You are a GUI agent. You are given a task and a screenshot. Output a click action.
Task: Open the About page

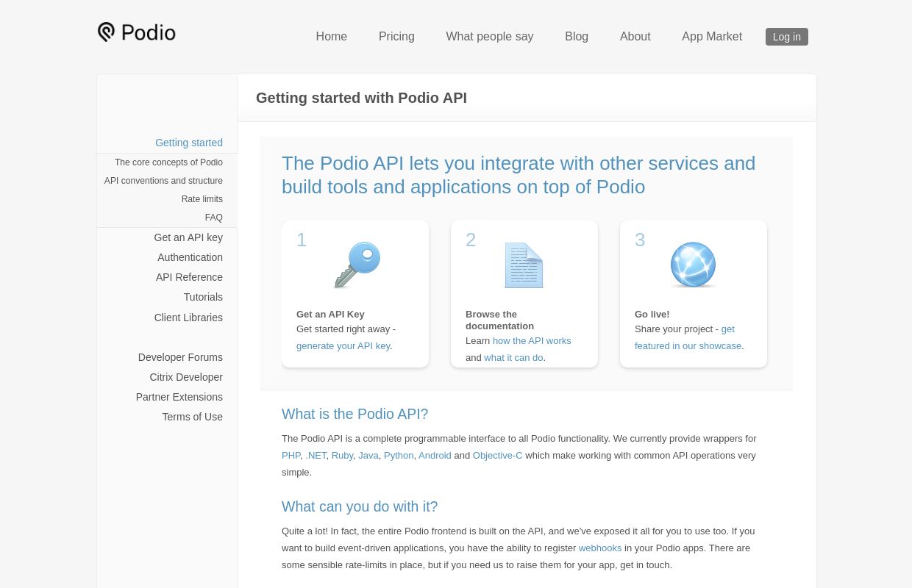pos(635,37)
